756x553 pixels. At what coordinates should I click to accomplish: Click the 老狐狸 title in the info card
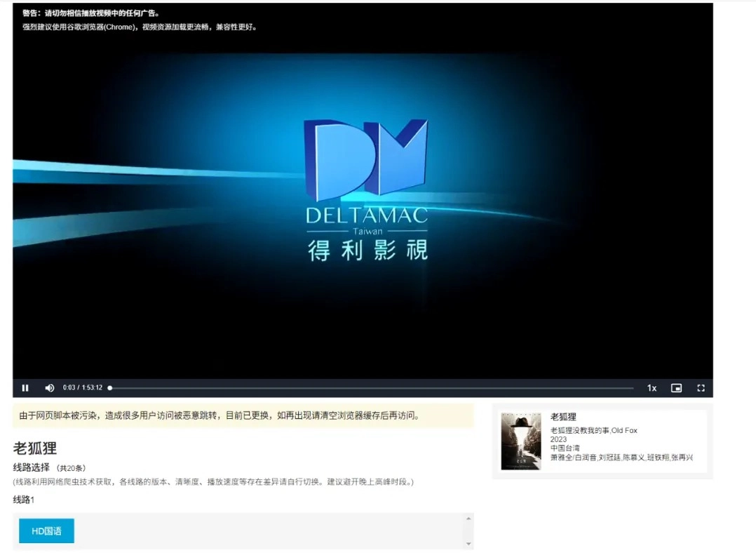563,417
